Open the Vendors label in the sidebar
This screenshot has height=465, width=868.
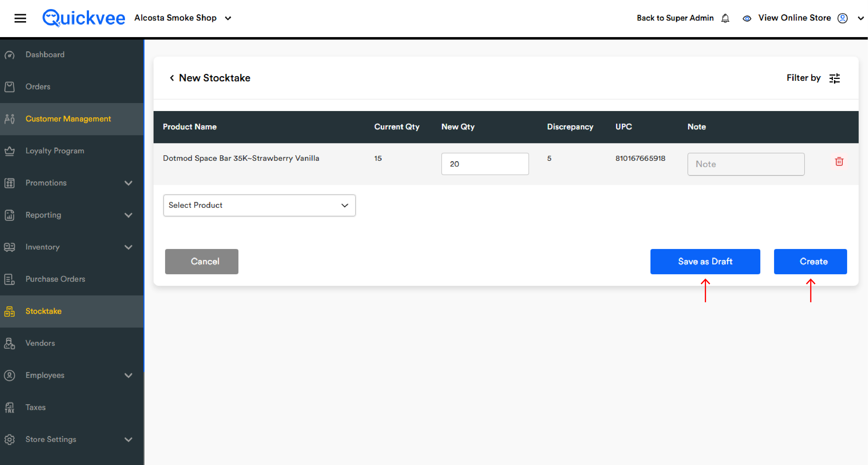point(40,343)
